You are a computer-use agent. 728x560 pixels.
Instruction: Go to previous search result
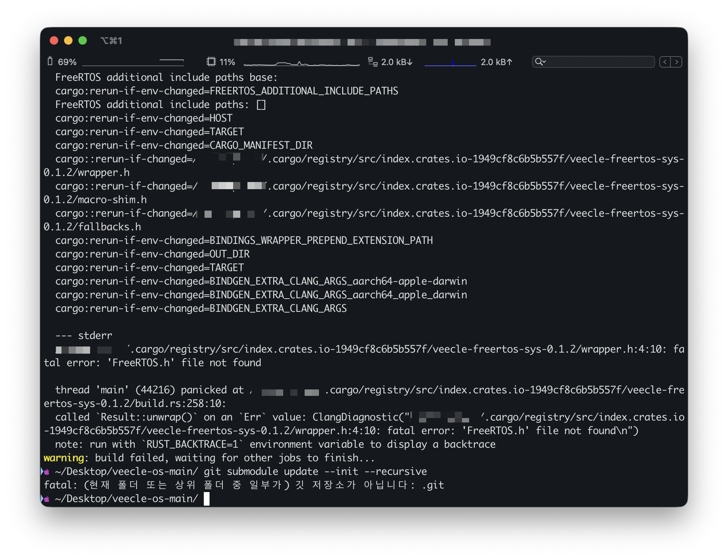coord(665,62)
